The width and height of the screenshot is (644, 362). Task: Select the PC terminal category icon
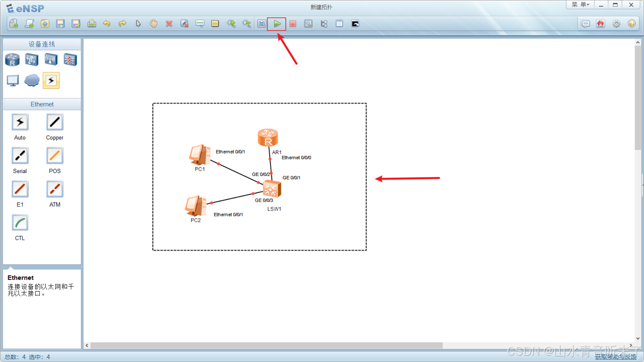[13, 80]
